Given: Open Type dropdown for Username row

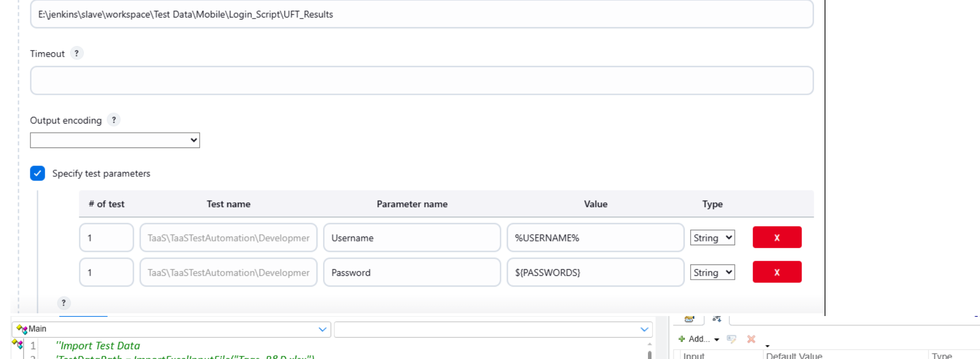Looking at the screenshot, I should pos(712,238).
